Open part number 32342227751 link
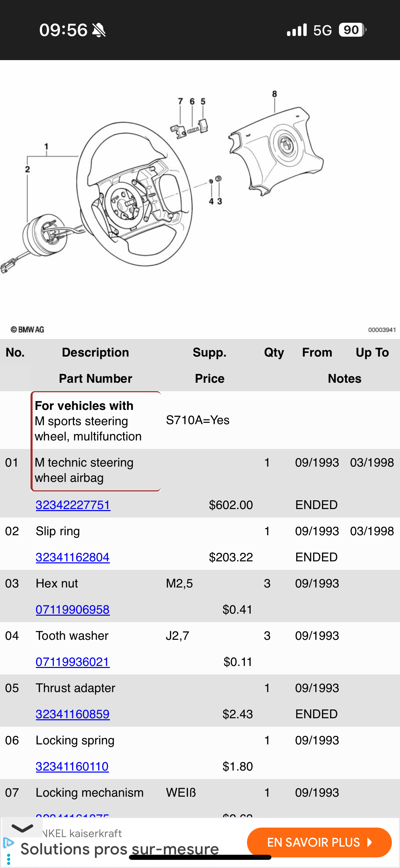The image size is (400, 868). point(73,505)
